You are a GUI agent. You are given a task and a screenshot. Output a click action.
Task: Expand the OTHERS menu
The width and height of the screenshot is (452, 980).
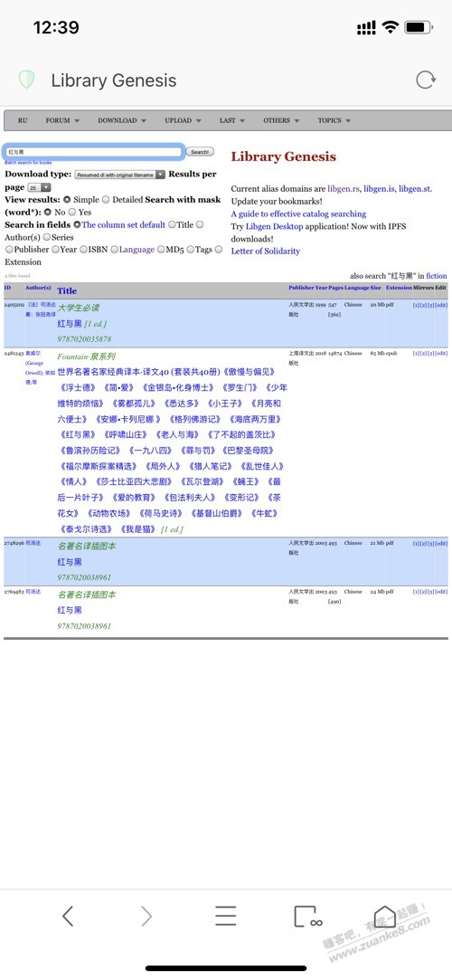pos(281,120)
